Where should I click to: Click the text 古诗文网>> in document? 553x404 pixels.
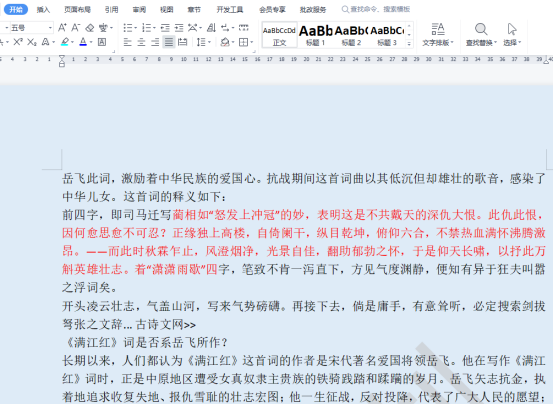[x=165, y=324]
